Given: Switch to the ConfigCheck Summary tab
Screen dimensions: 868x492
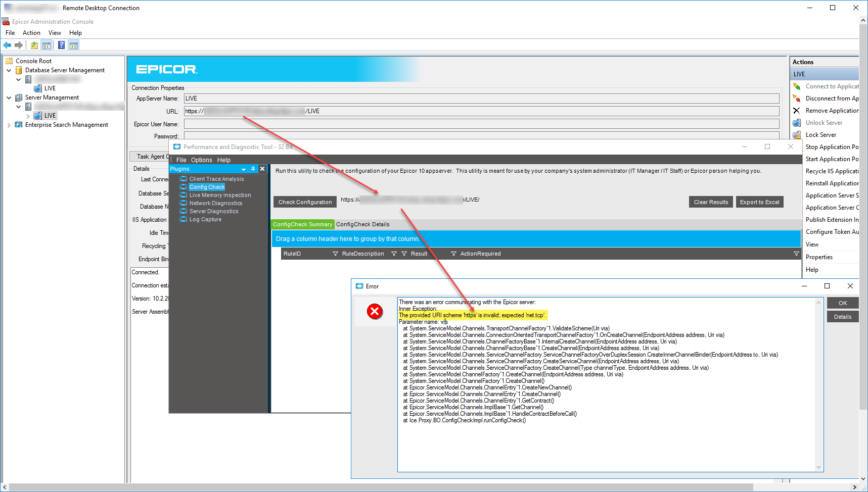Looking at the screenshot, I should pos(303,224).
